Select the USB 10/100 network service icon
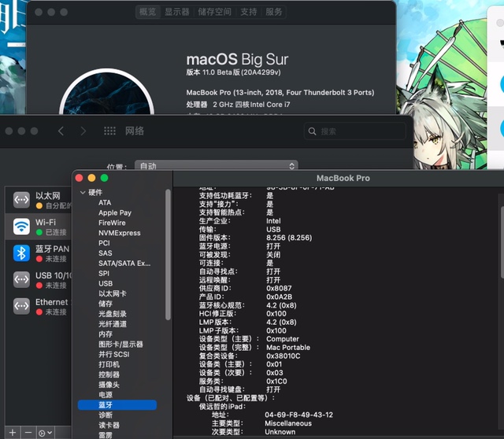The image size is (504, 439). point(21,279)
